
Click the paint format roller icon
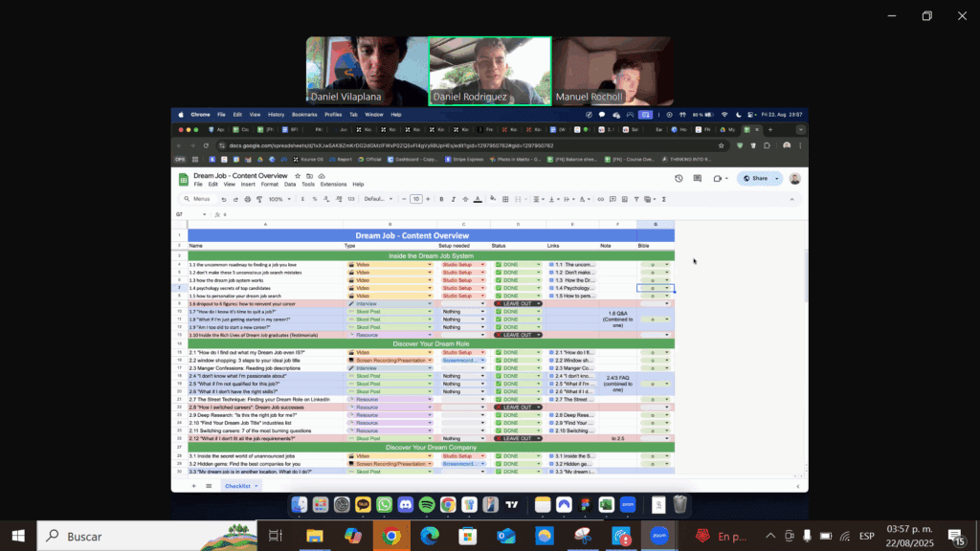click(257, 199)
